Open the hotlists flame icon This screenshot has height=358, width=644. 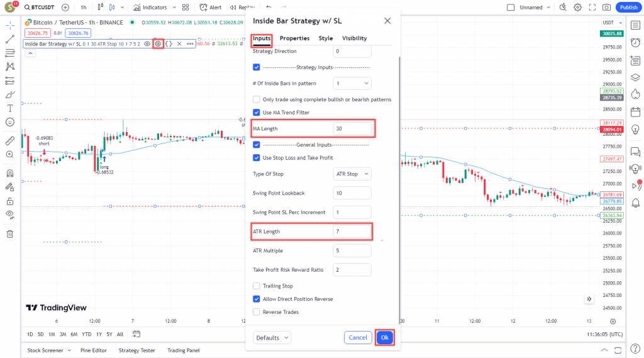pos(635,94)
